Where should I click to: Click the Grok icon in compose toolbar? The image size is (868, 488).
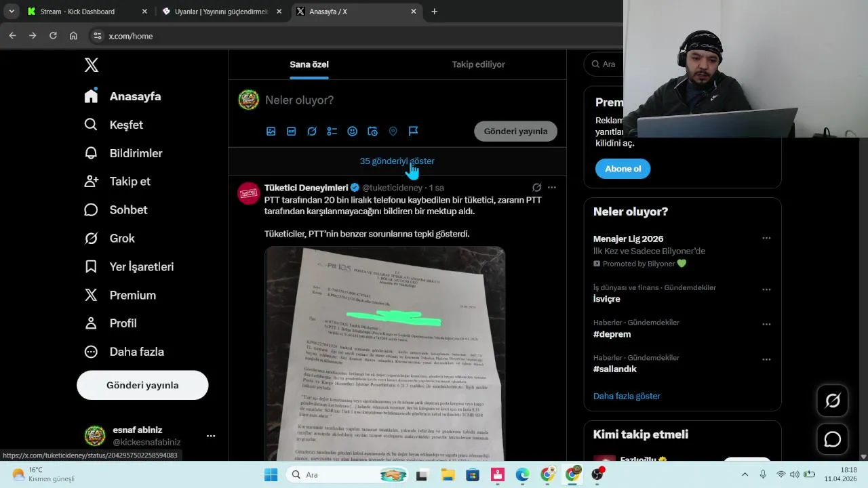[312, 131]
